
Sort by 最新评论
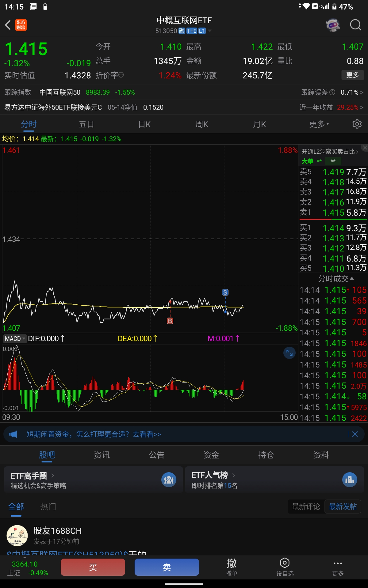click(x=306, y=507)
